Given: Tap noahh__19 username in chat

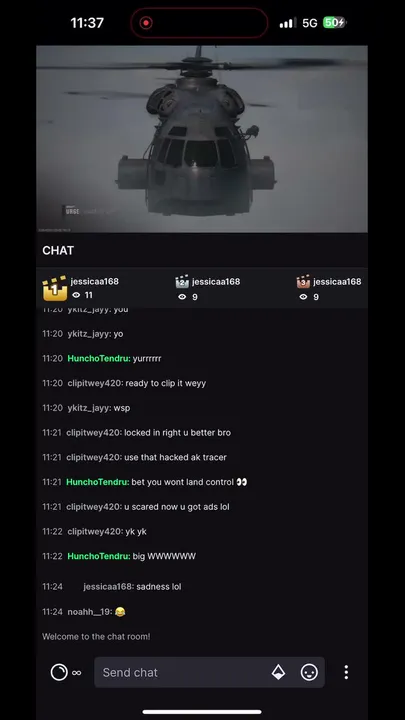Looking at the screenshot, I should coord(90,612).
